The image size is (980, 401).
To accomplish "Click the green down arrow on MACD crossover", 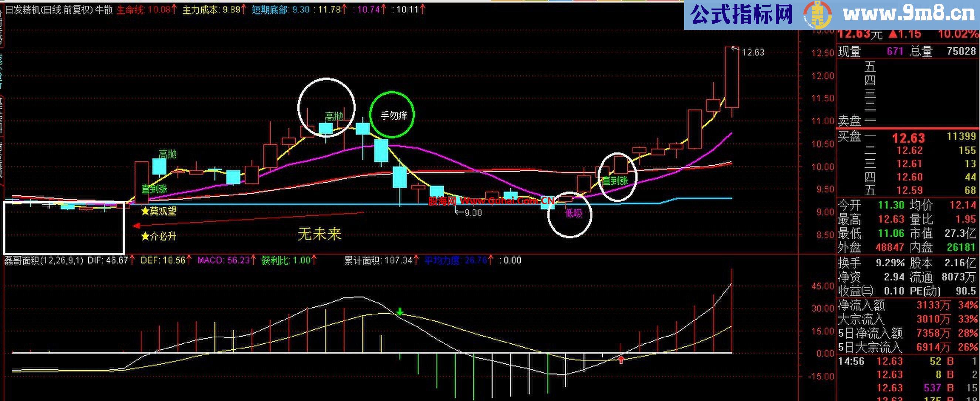I will pyautogui.click(x=399, y=311).
